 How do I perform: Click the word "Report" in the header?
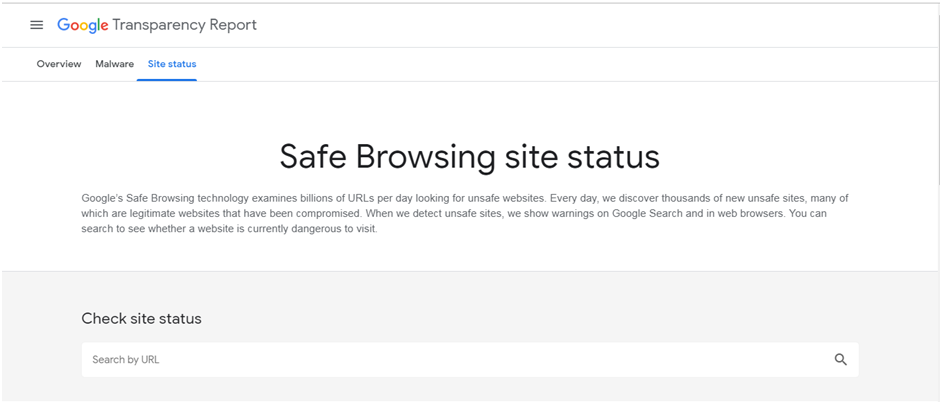point(232,25)
